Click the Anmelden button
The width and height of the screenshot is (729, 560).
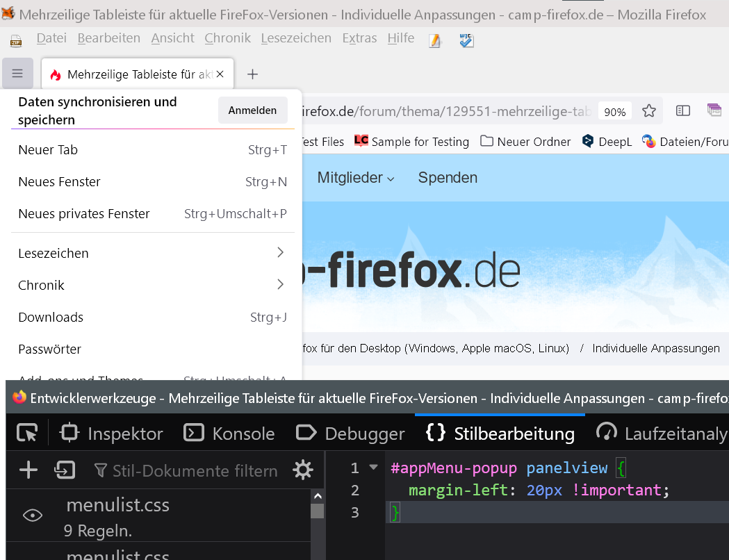[252, 110]
